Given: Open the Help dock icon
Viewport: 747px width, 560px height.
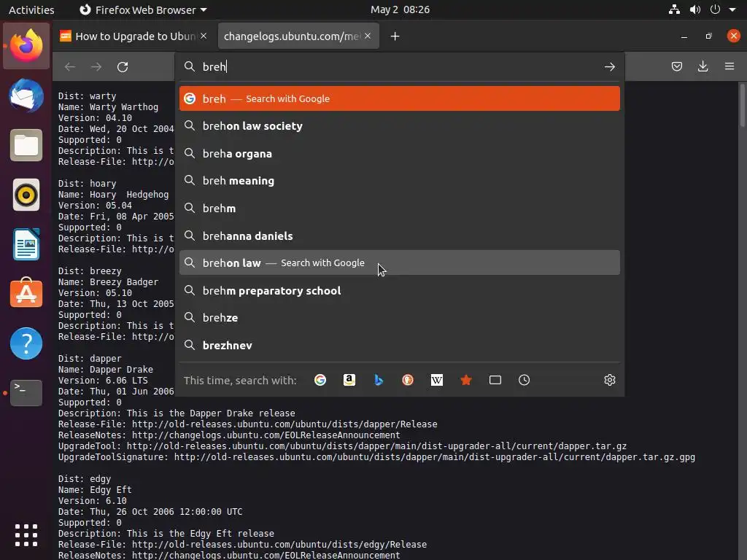Looking at the screenshot, I should (26, 343).
